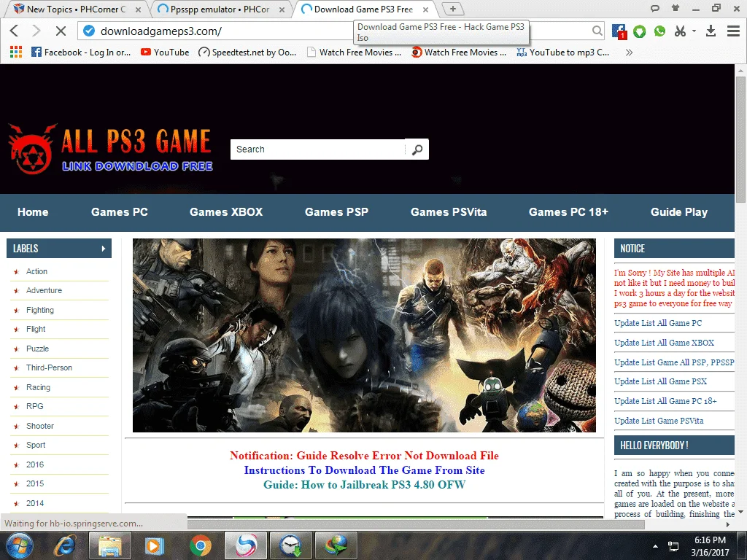Expand the scissors tool dropdown arrow
Viewport: 747px width, 560px height.
(694, 31)
